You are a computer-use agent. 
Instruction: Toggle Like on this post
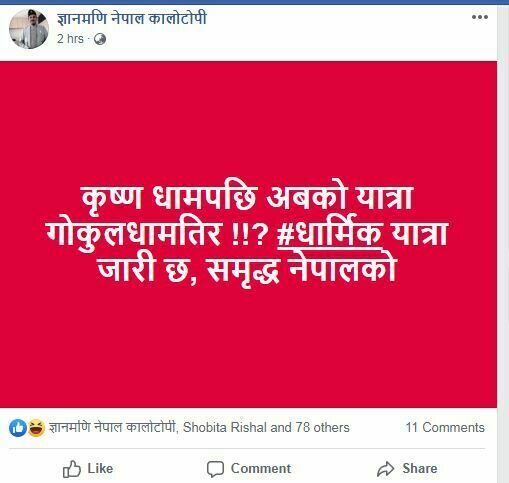(88, 469)
